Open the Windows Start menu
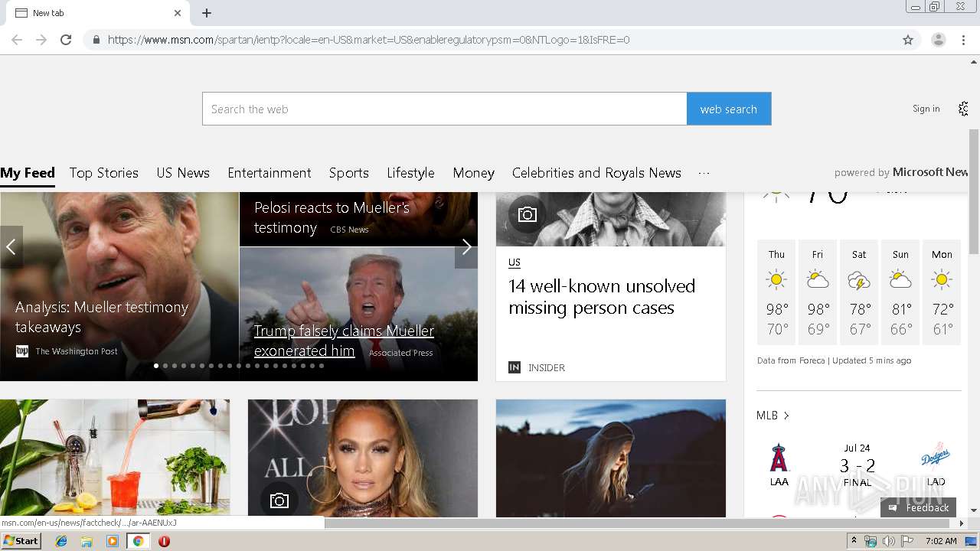Viewport: 980px width, 551px height. pos(21,541)
